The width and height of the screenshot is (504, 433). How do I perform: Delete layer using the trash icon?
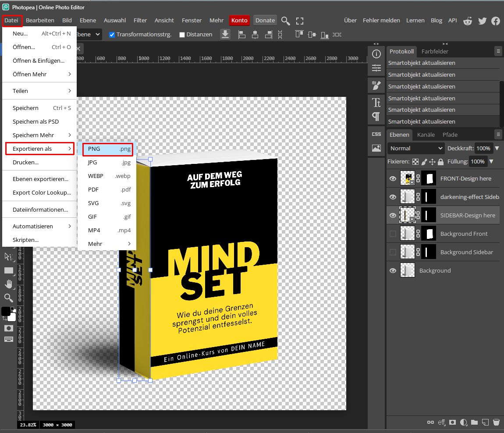click(x=496, y=422)
